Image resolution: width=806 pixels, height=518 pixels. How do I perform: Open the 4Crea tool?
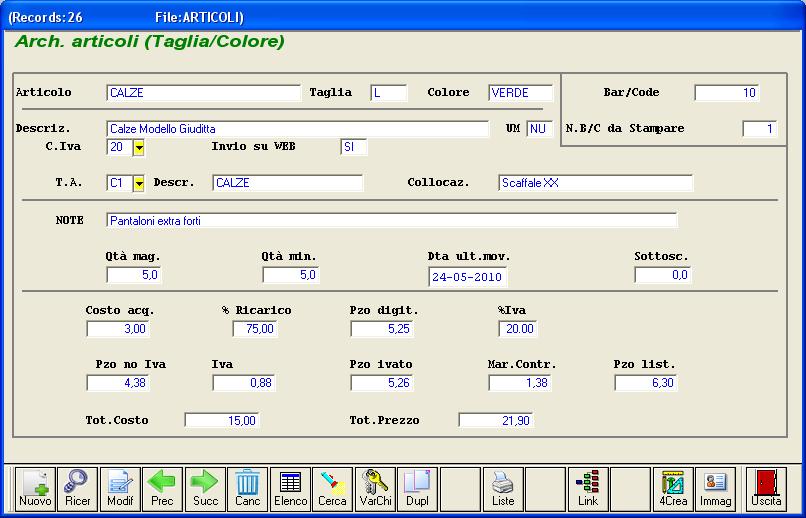coord(673,489)
